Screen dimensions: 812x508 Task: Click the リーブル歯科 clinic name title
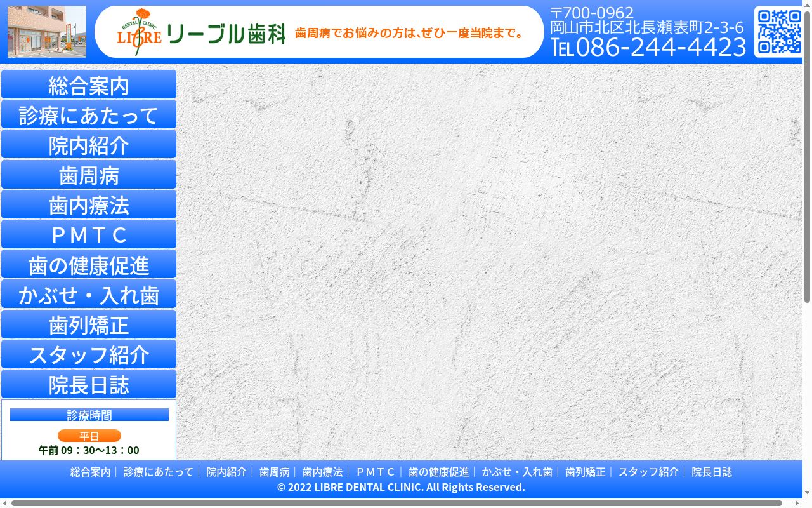pos(225,33)
